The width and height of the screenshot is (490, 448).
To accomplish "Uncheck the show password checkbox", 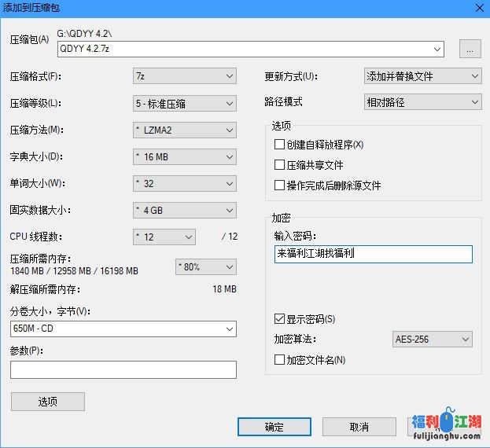I will [x=279, y=319].
